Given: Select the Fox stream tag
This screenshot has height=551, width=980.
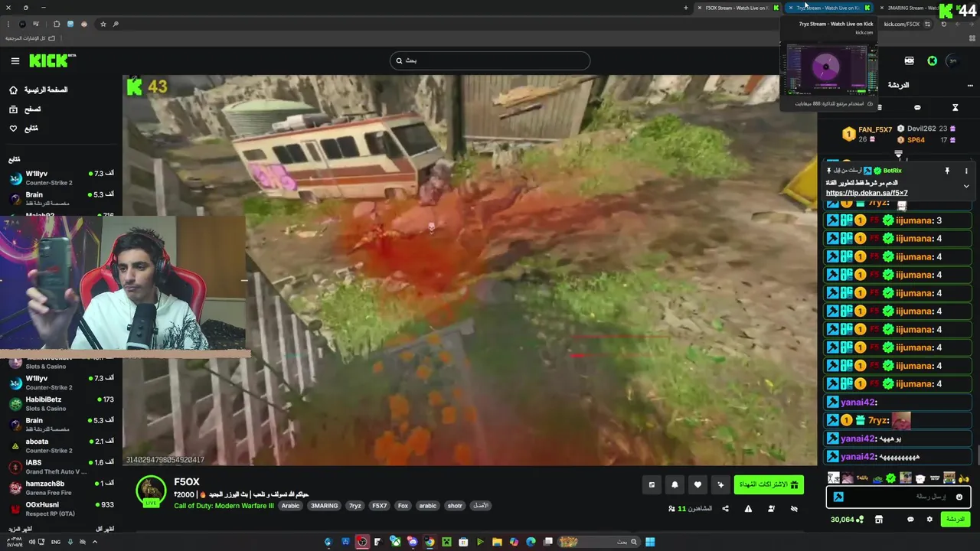Looking at the screenshot, I should point(403,506).
